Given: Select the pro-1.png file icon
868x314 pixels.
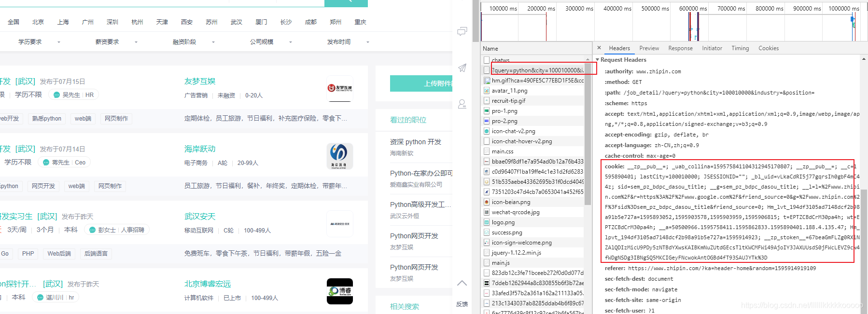Looking at the screenshot, I should point(487,111).
